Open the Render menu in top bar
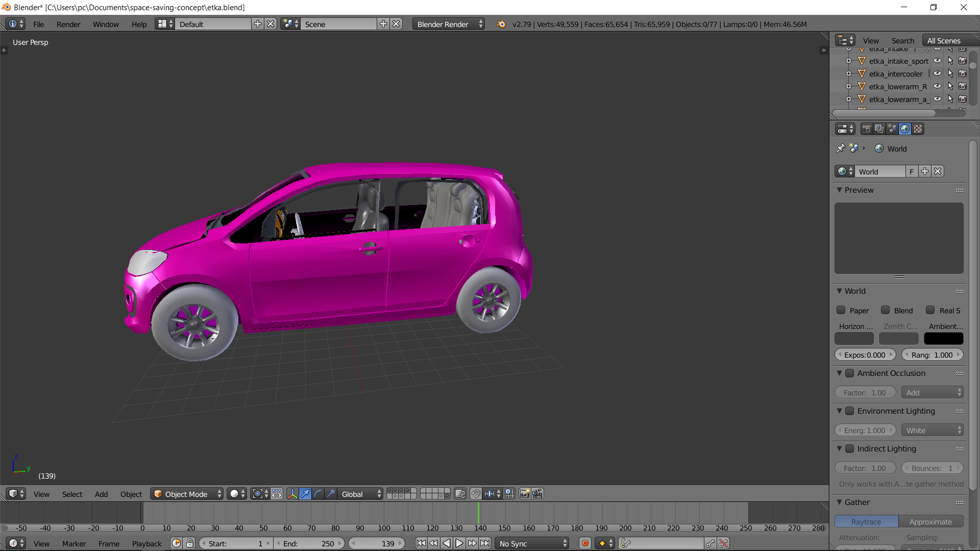The height and width of the screenshot is (551, 980). (x=68, y=24)
